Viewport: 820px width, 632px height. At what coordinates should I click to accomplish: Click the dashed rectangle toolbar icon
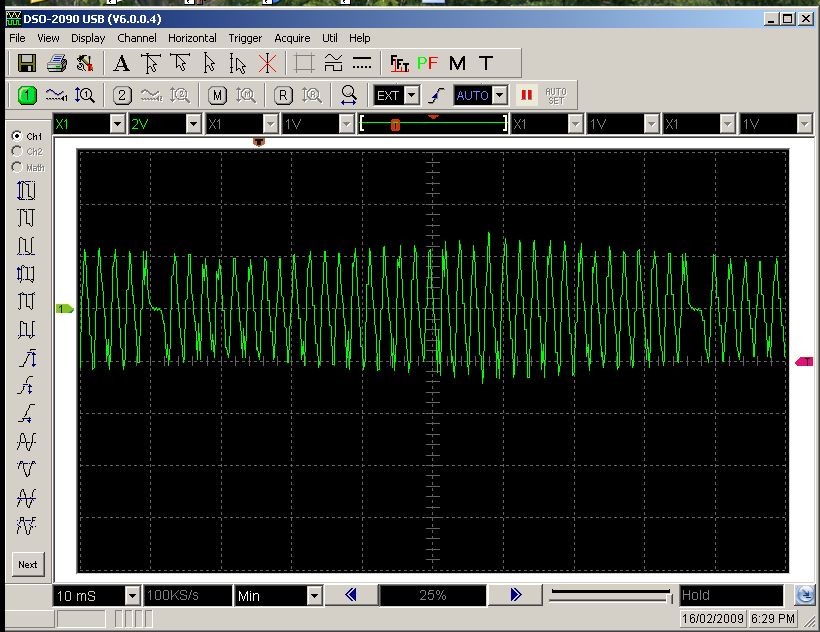(x=304, y=63)
